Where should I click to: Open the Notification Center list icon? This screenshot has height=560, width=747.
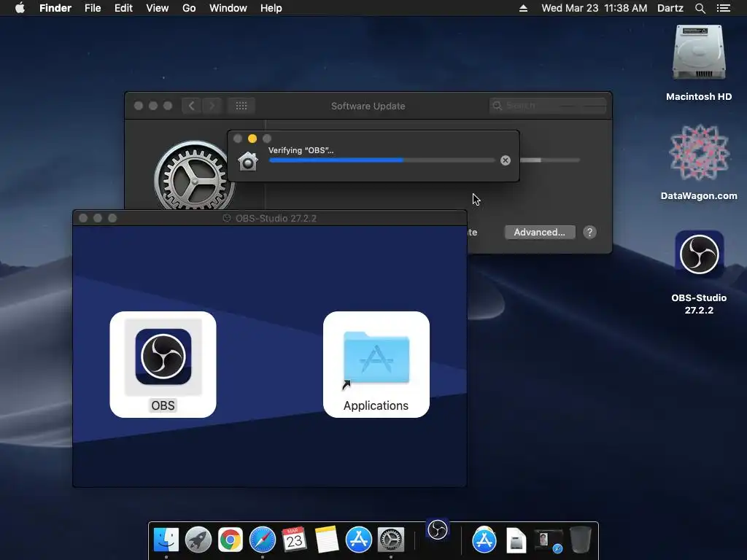coord(723,8)
